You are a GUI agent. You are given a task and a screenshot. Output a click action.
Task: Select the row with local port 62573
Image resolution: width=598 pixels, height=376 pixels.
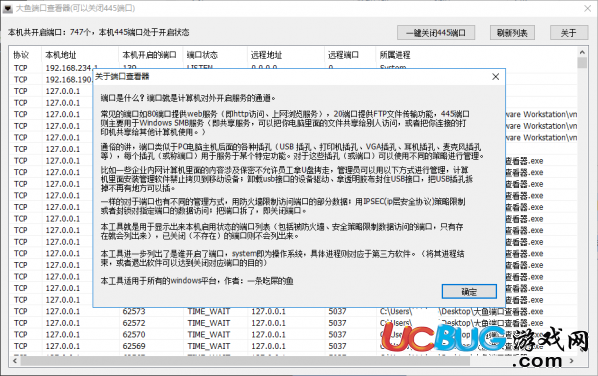coord(294,312)
